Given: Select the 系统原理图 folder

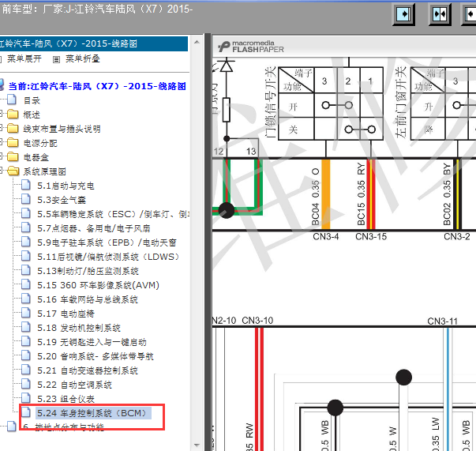Looking at the screenshot, I should tap(45, 171).
